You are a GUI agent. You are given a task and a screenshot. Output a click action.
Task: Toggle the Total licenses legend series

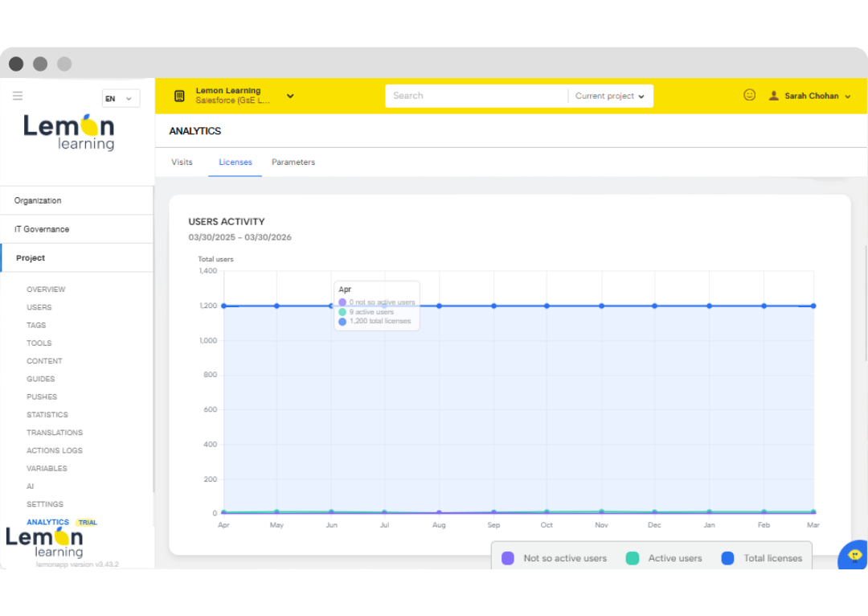(762, 558)
